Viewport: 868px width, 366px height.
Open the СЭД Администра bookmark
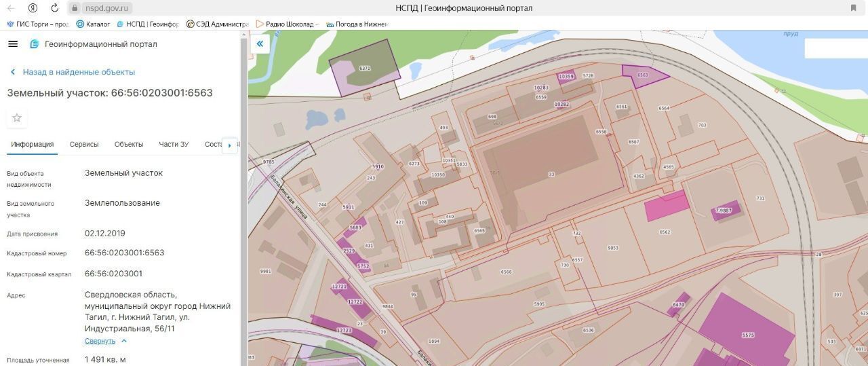coord(218,24)
